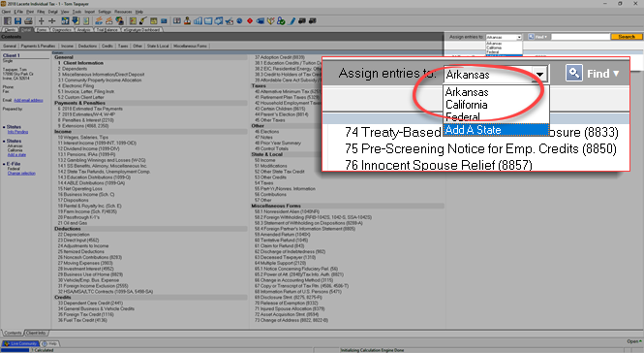Open the E-File menu
644x353 pixels.
[19, 12]
